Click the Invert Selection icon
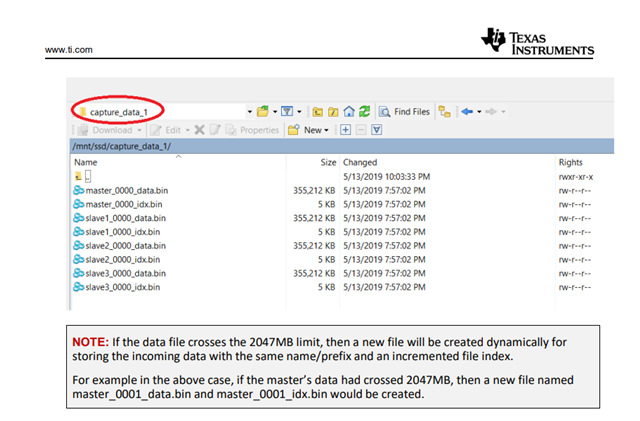 pyautogui.click(x=377, y=130)
